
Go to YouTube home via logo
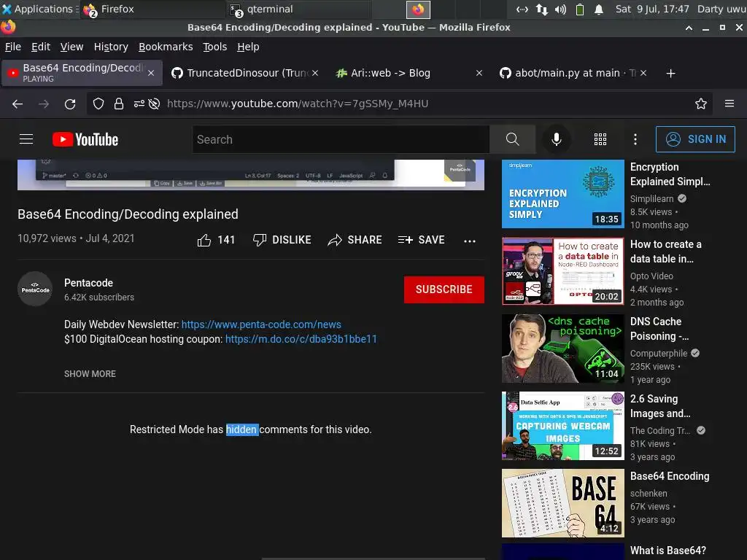pyautogui.click(x=85, y=139)
